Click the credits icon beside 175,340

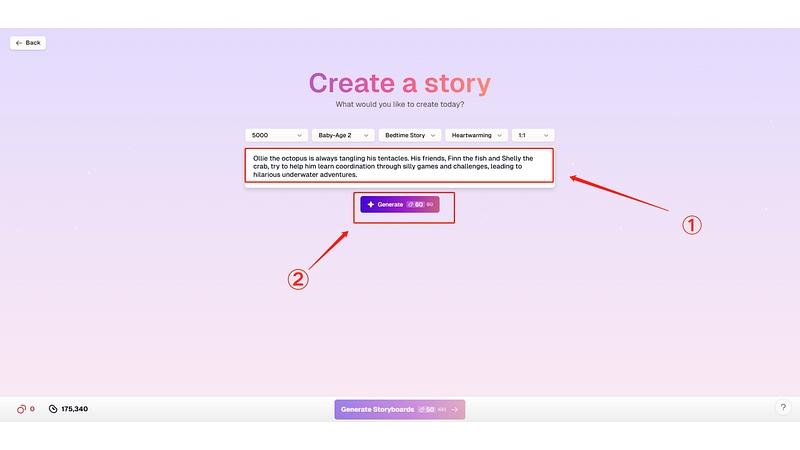point(53,409)
